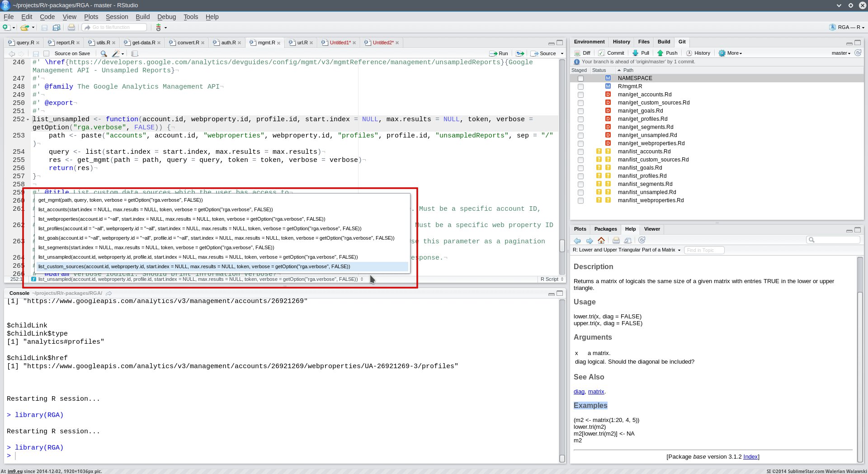Screen dimensions: 868x474
Task: Open the Git More dropdown
Action: [730, 53]
